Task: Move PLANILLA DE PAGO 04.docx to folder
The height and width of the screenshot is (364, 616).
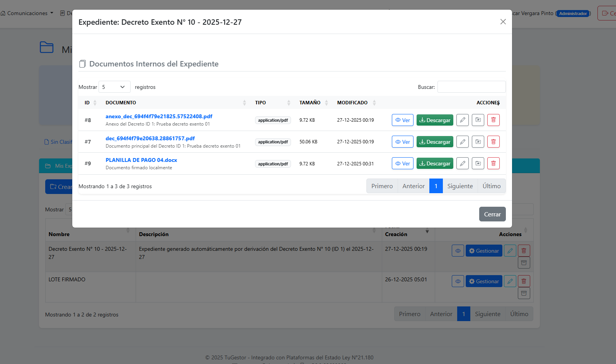Action: pos(478,163)
